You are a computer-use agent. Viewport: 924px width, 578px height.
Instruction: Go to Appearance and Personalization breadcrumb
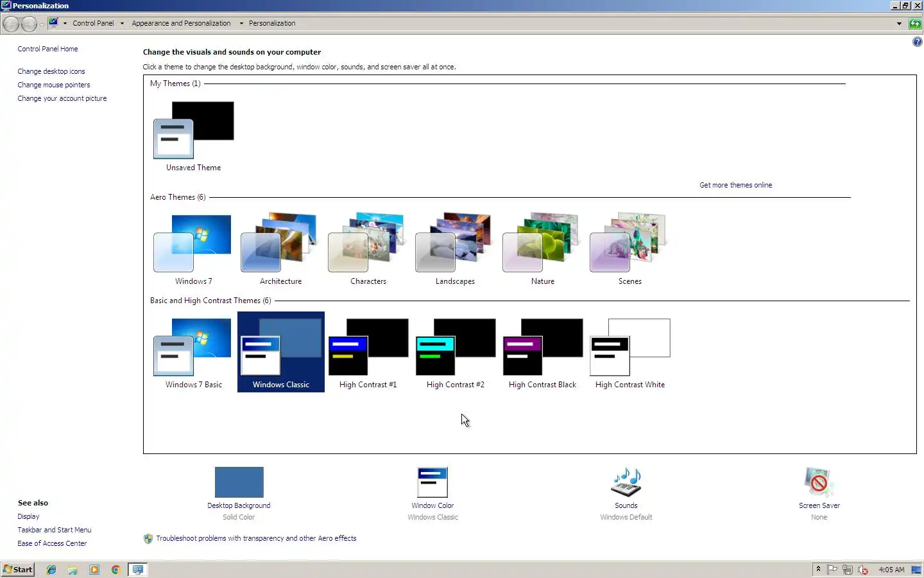point(181,23)
